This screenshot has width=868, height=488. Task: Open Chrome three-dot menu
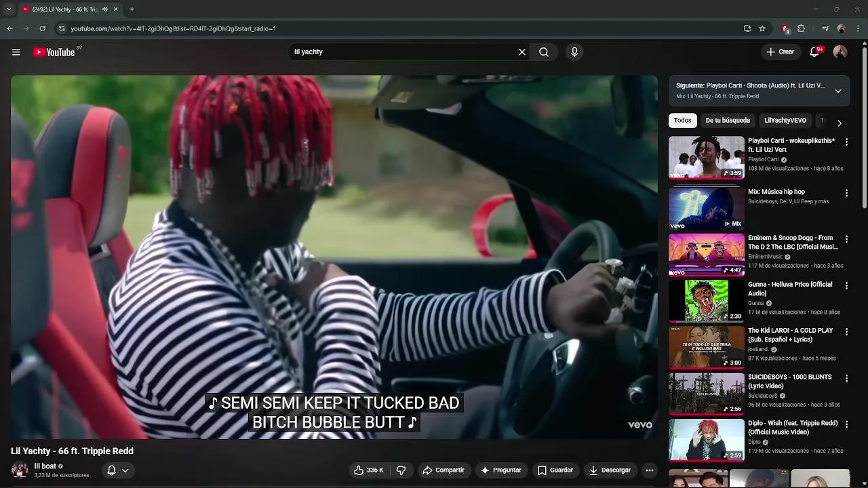pyautogui.click(x=859, y=28)
